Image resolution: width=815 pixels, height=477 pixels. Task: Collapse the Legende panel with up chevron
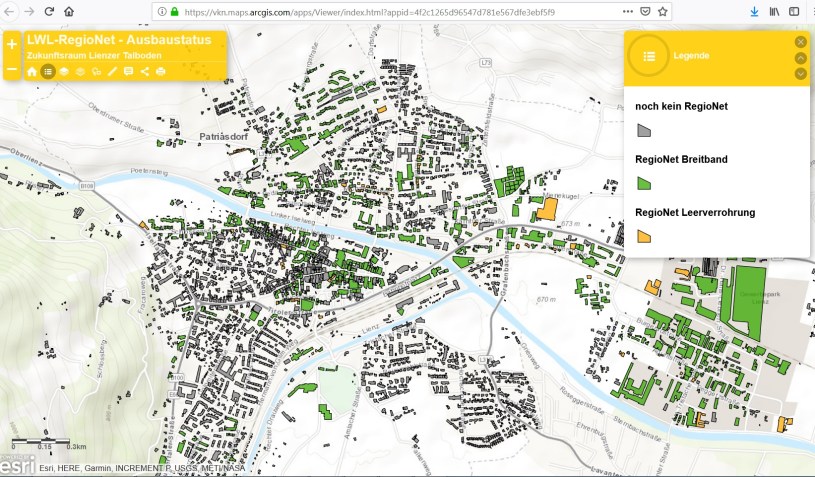point(800,58)
